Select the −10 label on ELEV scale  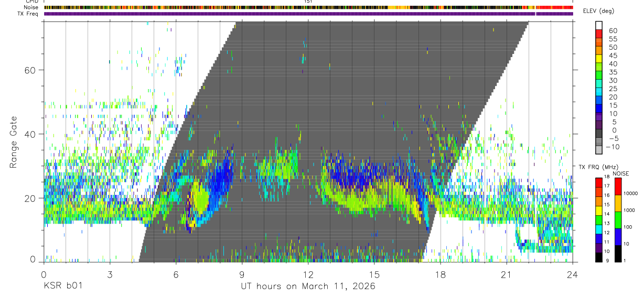pyautogui.click(x=611, y=147)
